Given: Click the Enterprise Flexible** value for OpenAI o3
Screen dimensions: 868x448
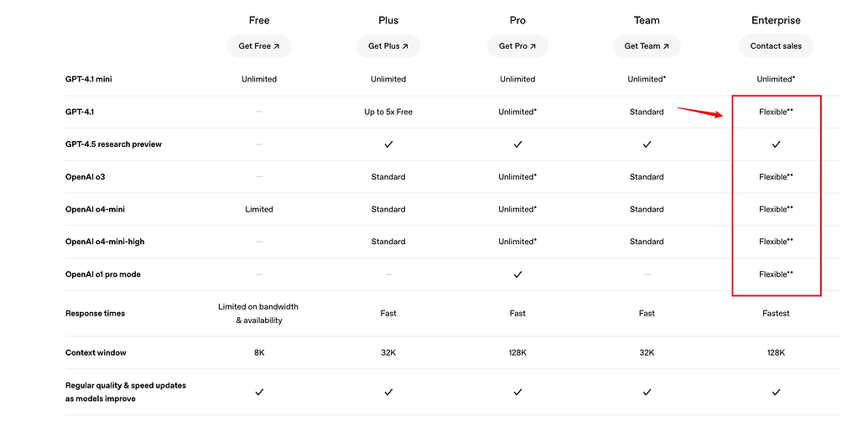Looking at the screenshot, I should 776,177.
